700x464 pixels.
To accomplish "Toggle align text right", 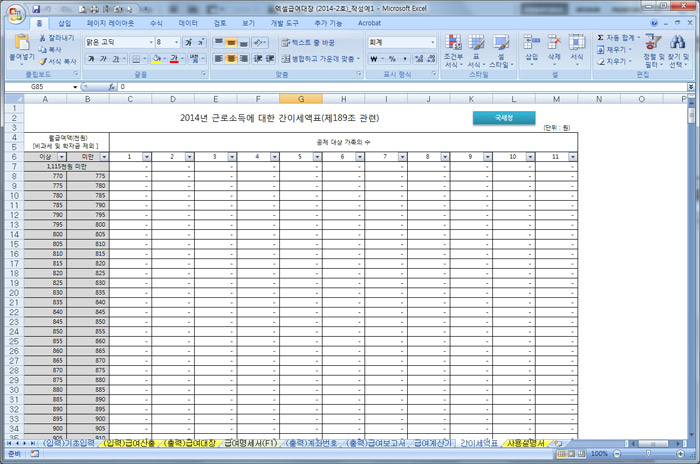I will tap(243, 59).
